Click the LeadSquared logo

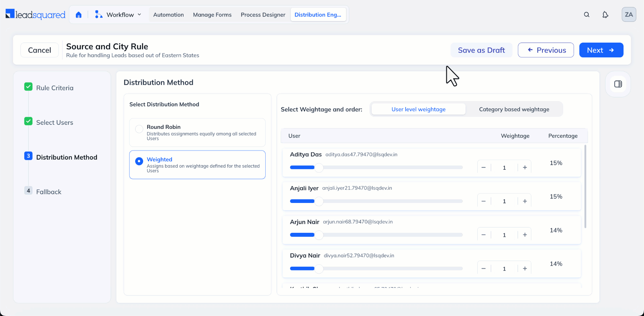click(x=36, y=14)
